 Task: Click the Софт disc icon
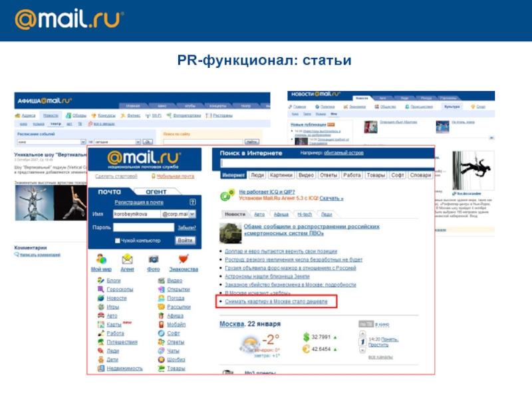(161, 333)
